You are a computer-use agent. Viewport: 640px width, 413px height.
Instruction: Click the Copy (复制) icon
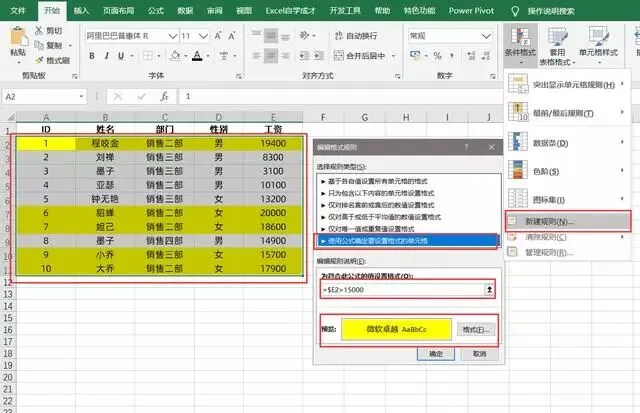tap(39, 45)
